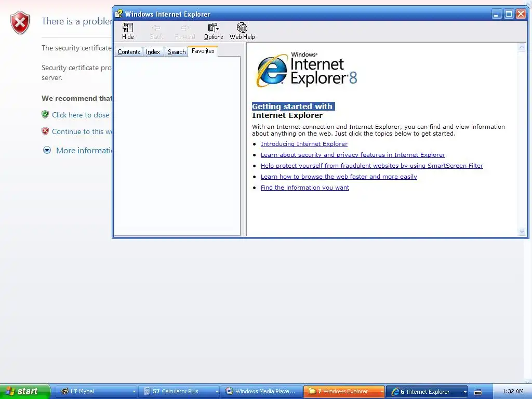This screenshot has height=399, width=532.
Task: Click 'Continue to this website' in background page
Action: 82,131
